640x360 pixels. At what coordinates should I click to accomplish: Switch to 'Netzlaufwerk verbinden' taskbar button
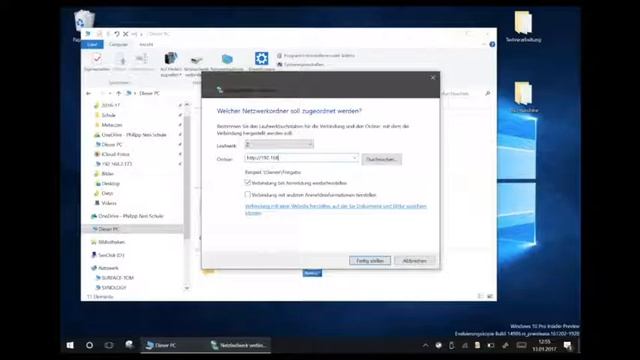click(x=238, y=345)
